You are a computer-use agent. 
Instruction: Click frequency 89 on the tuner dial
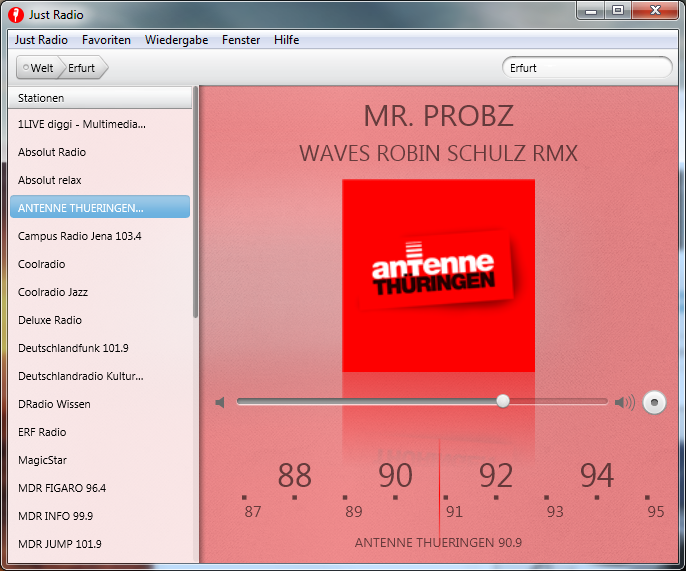coord(354,511)
